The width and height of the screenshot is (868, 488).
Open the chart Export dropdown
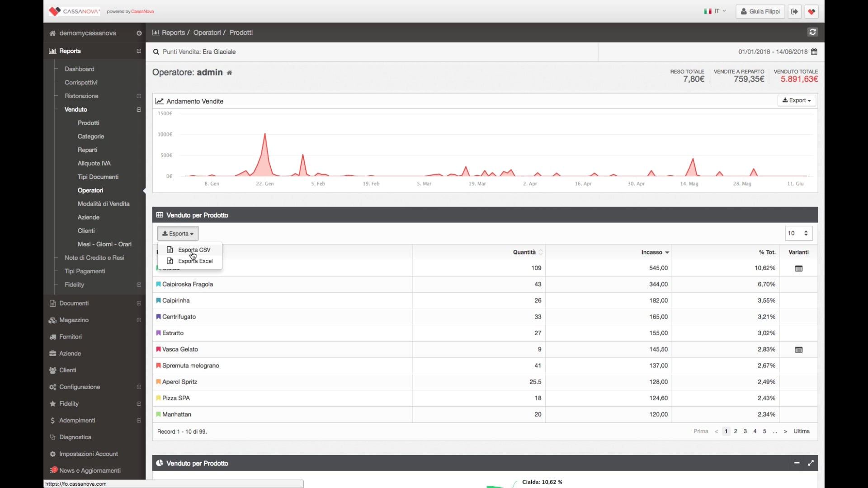pos(796,100)
